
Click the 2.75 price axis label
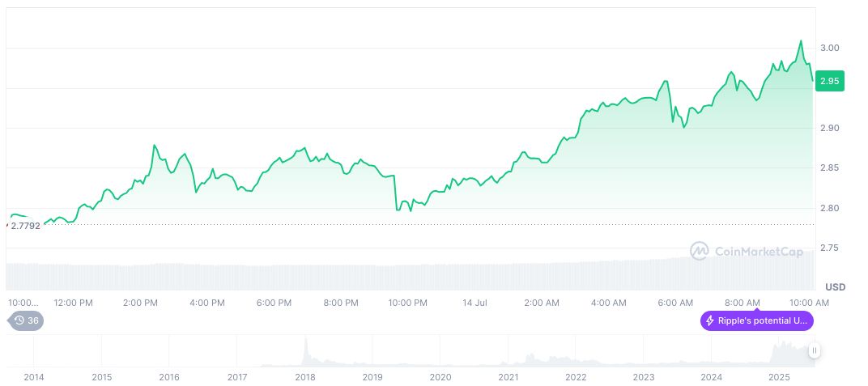(x=829, y=248)
